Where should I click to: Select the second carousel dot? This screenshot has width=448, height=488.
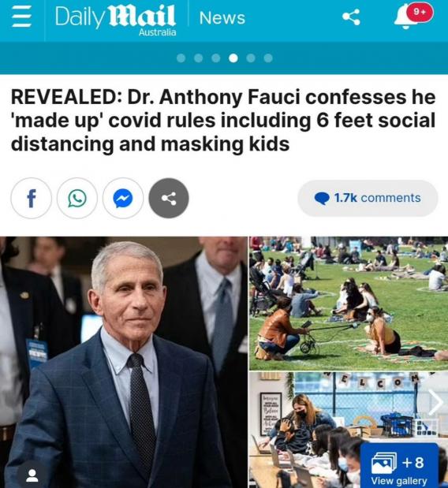tap(198, 58)
